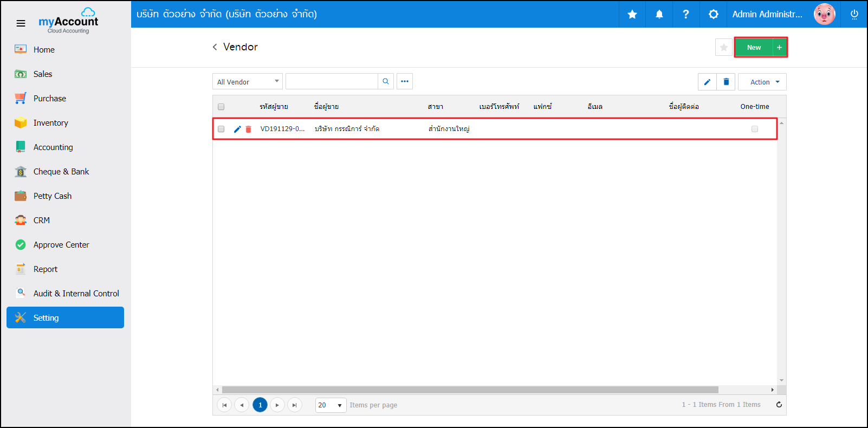Open notifications bell

point(659,14)
